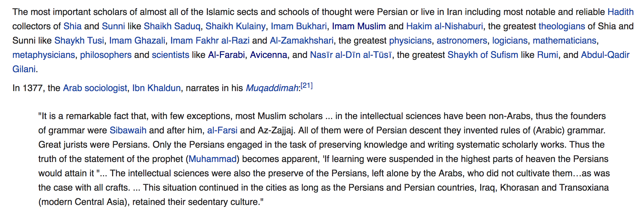This screenshot has height=216, width=644.
Task: Follow the Imam Ghazali link
Action: click(137, 41)
